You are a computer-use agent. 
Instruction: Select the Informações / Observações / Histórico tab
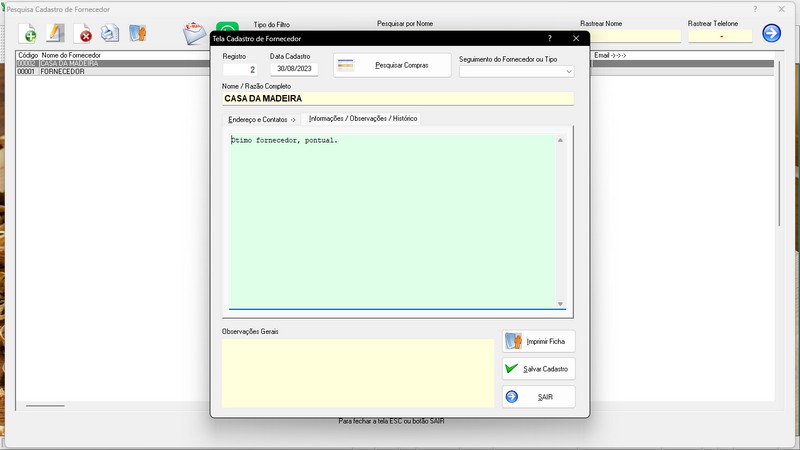coord(363,119)
